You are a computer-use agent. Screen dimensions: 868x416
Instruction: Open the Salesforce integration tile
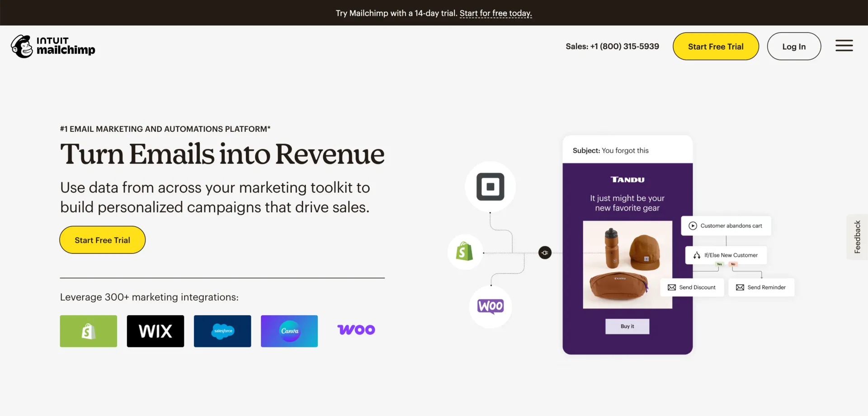pyautogui.click(x=222, y=331)
